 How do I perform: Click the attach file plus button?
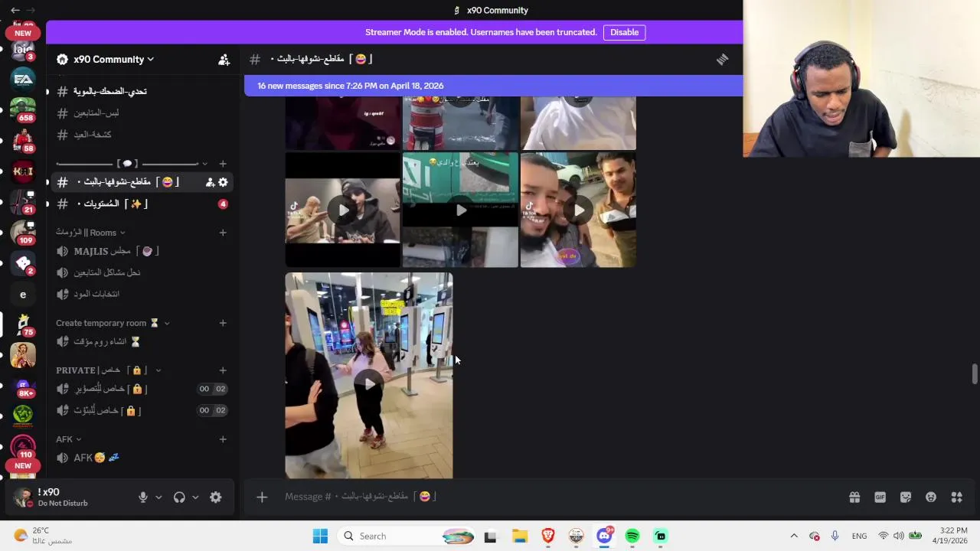tap(262, 497)
